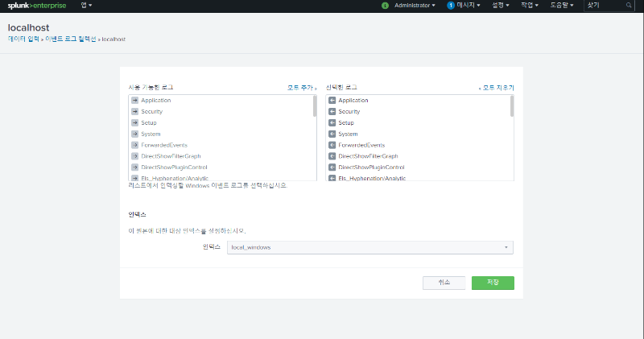Click the remove arrow icon for selected DirectShowPluginControl
644x339 pixels.
[332, 167]
